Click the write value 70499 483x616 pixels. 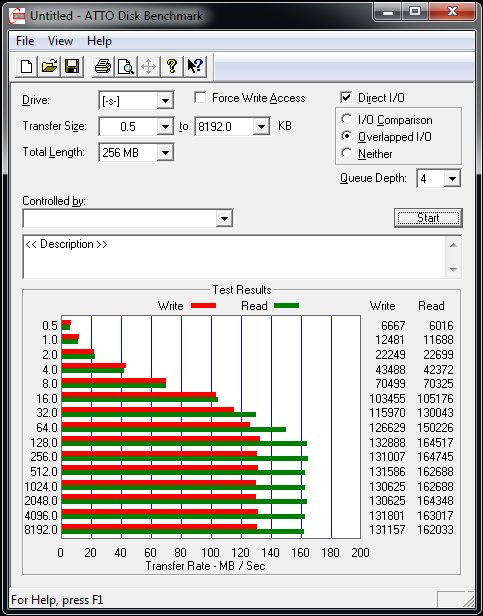(x=390, y=383)
